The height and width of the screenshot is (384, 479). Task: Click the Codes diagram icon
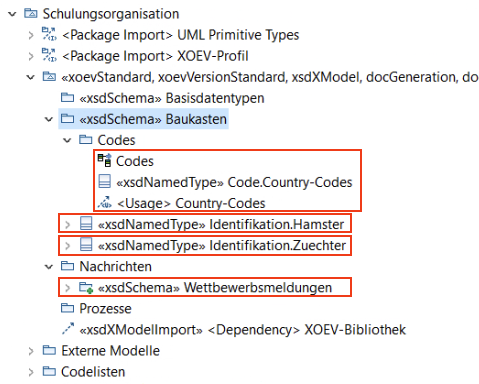104,160
